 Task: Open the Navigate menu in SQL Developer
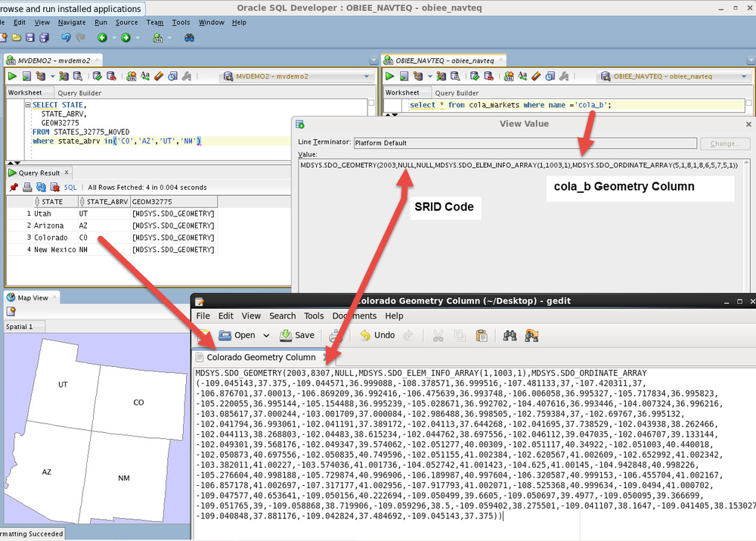pos(72,22)
